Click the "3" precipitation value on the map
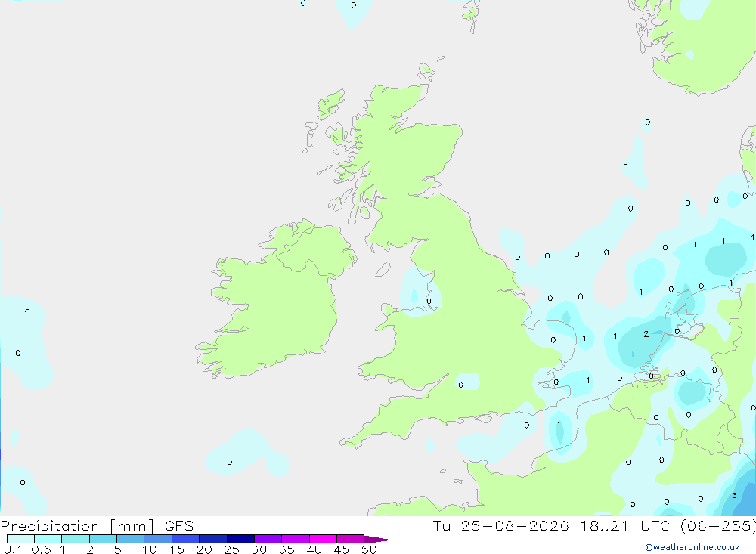The height and width of the screenshot is (554, 756). coord(734,495)
